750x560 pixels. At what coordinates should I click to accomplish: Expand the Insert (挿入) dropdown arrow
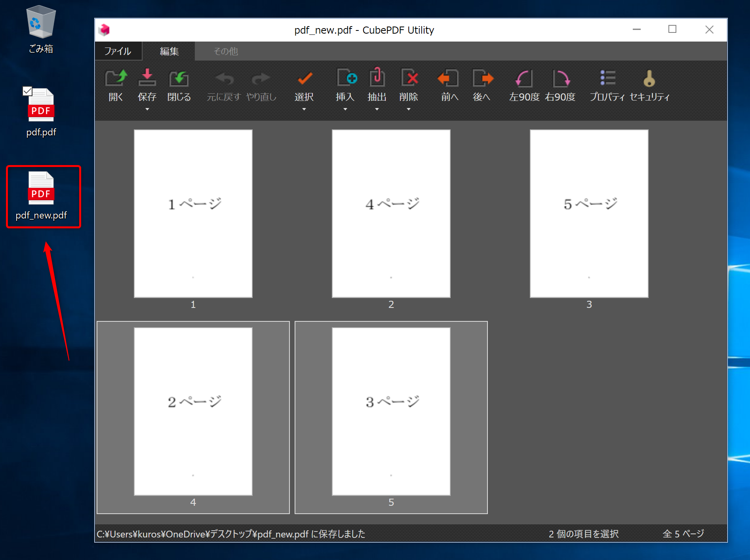pyautogui.click(x=345, y=109)
